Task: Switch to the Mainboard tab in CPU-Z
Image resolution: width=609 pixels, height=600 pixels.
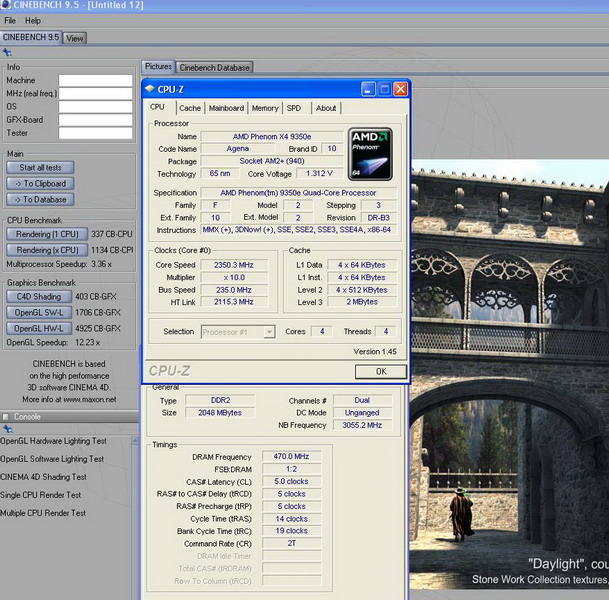Action: click(226, 108)
